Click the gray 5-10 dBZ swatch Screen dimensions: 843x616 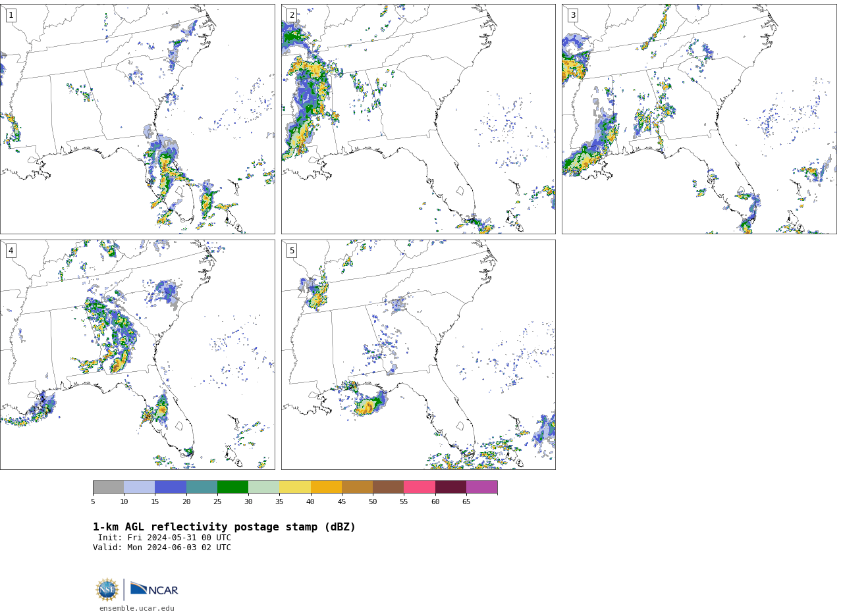[x=108, y=487]
